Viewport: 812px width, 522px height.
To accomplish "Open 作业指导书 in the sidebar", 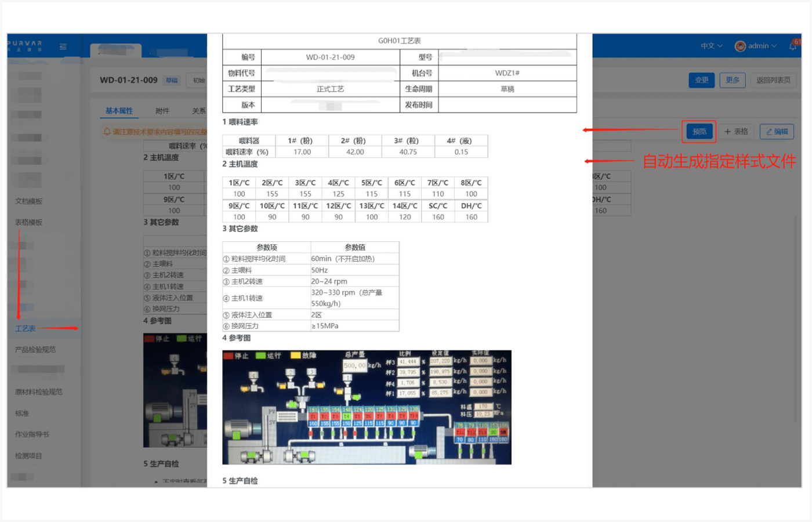I will (32, 434).
